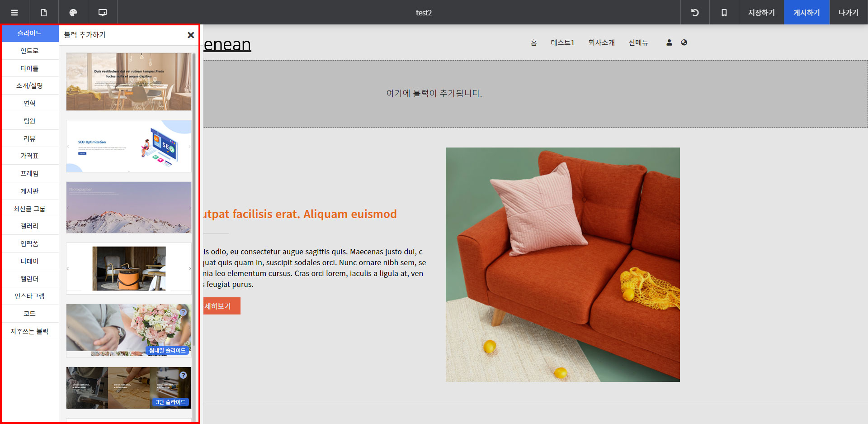Open the color palette design icon

pyautogui.click(x=73, y=13)
